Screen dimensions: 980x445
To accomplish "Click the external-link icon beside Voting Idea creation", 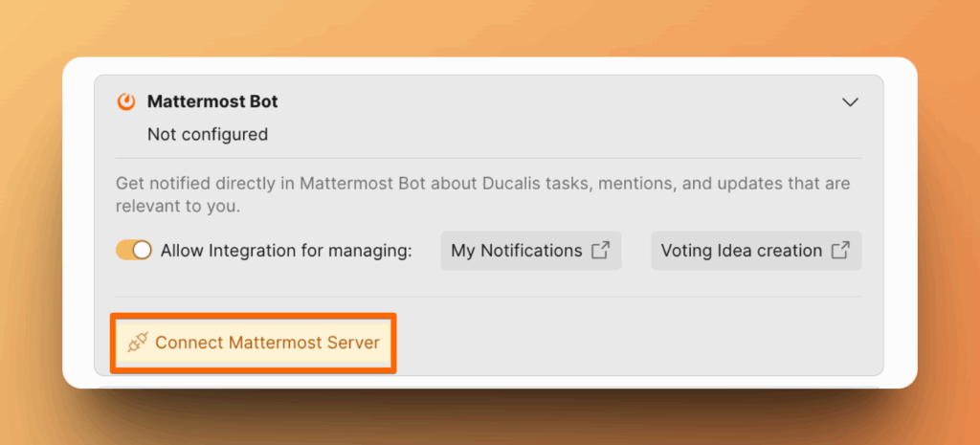I will click(840, 251).
